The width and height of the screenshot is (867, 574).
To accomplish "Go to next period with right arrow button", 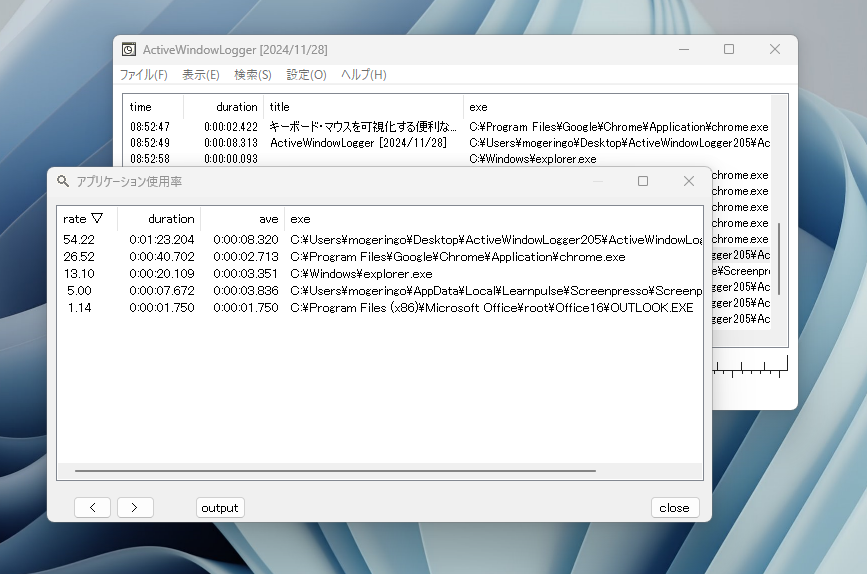I will (135, 508).
